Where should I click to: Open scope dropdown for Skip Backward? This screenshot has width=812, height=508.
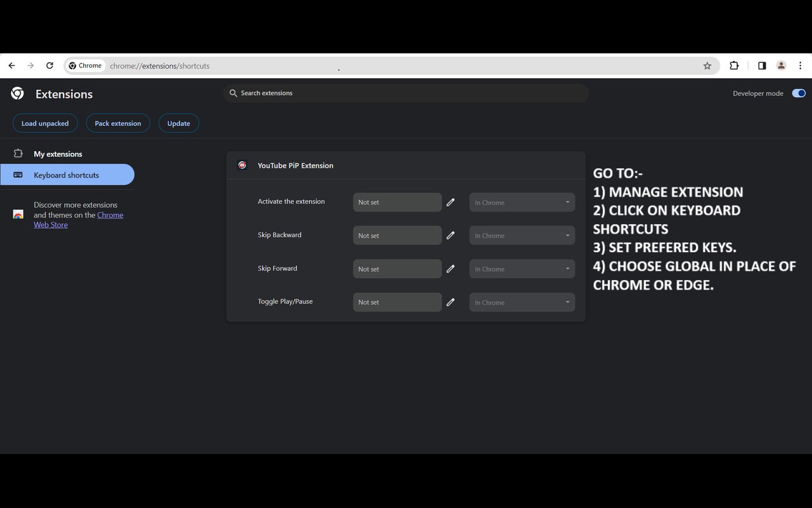(522, 235)
